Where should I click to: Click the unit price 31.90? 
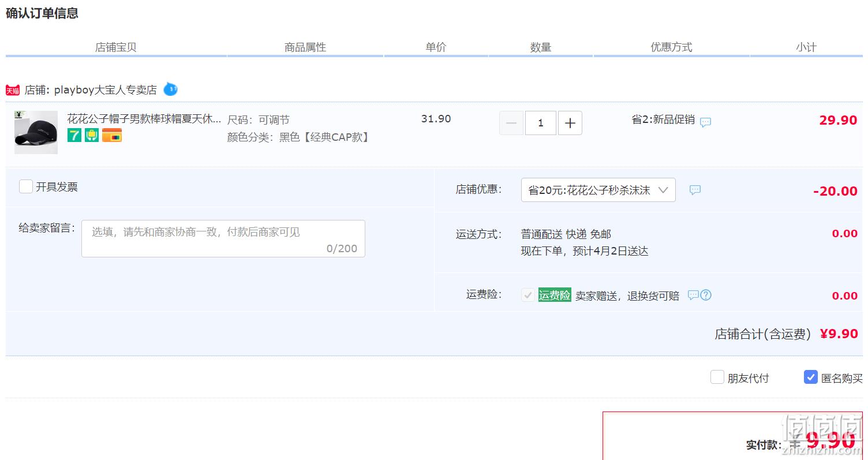(x=436, y=119)
